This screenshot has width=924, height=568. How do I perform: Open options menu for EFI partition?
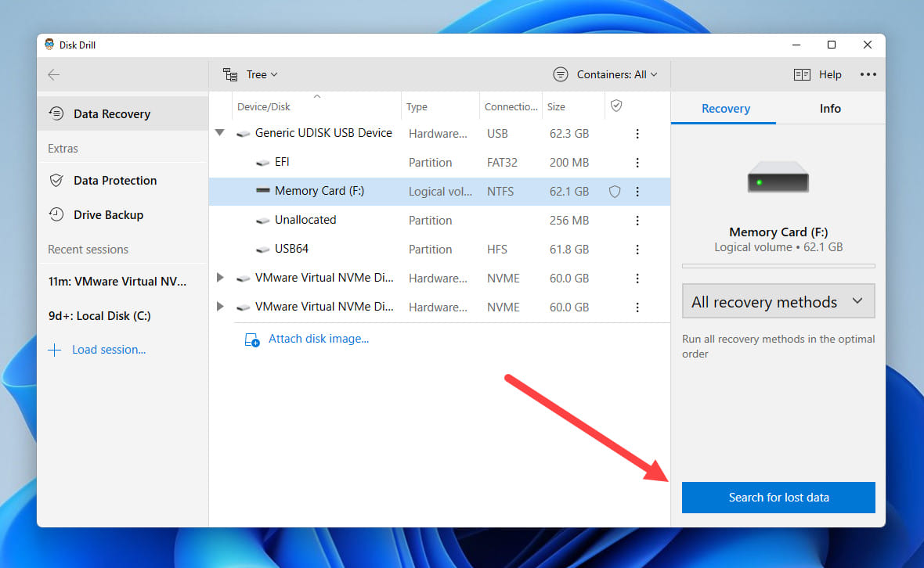[x=637, y=163]
